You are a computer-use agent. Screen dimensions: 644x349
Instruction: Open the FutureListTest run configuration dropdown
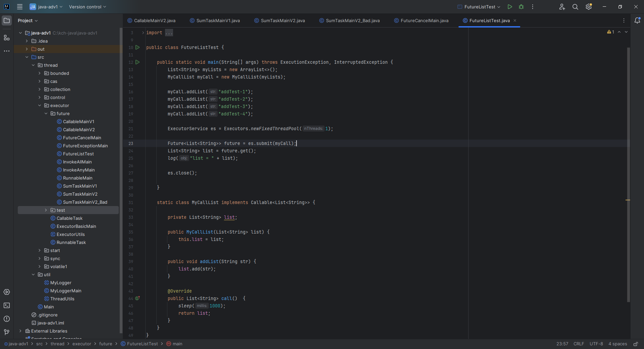tap(479, 7)
